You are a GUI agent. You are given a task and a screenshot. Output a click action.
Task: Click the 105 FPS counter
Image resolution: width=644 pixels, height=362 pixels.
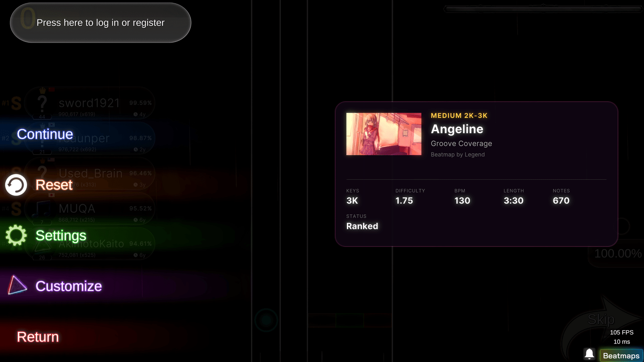coord(621,332)
